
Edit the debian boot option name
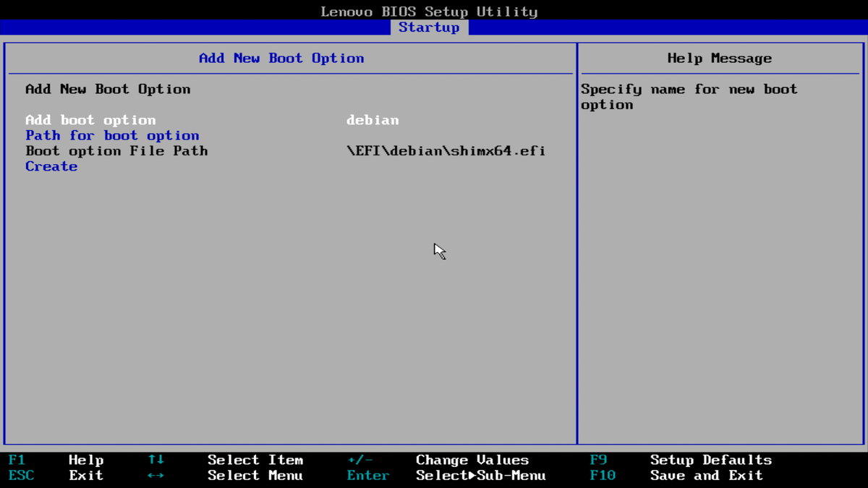coord(373,120)
